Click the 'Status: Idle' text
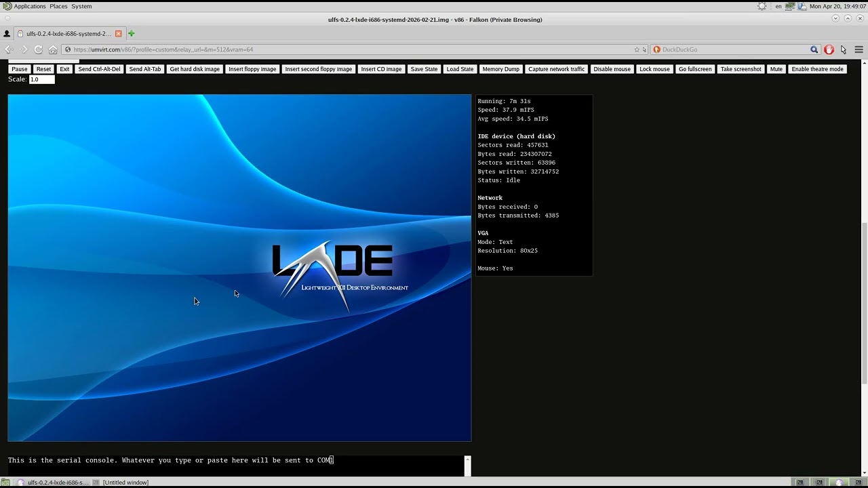This screenshot has height=488, width=868. point(498,180)
